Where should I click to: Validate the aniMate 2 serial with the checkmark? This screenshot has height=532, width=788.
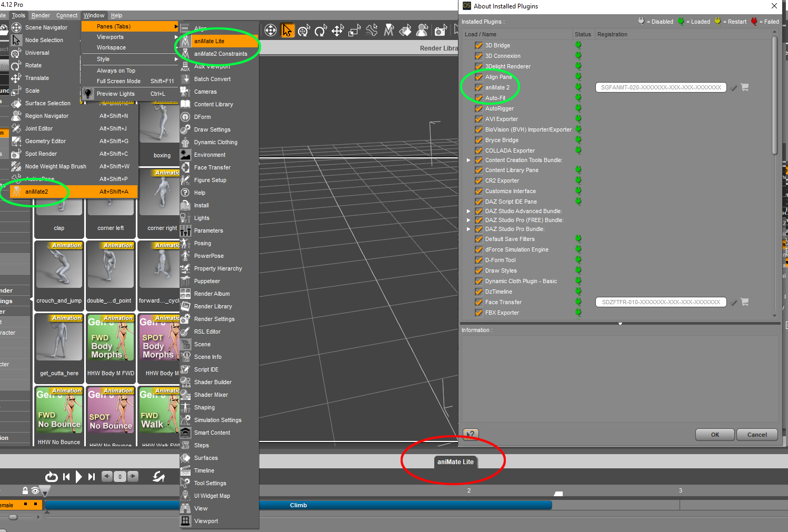733,88
